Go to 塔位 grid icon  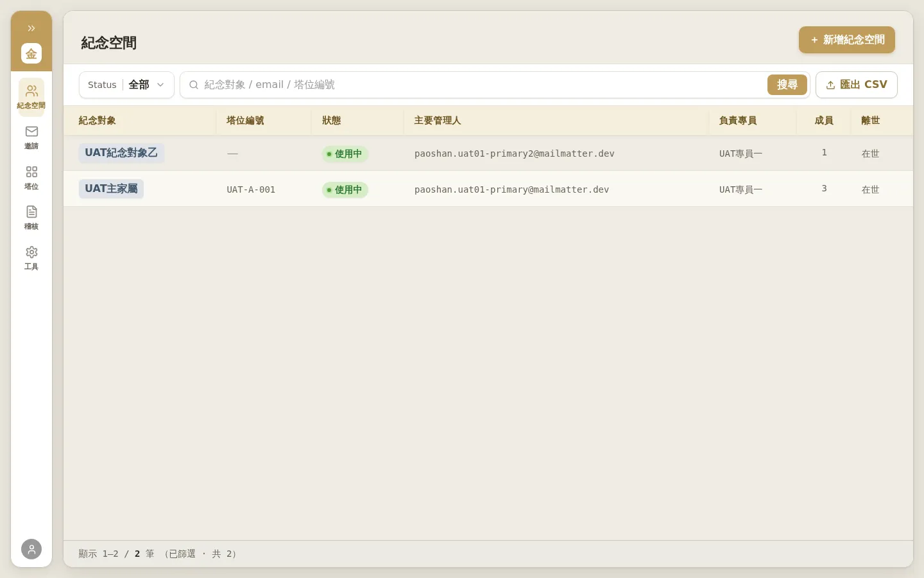click(31, 178)
